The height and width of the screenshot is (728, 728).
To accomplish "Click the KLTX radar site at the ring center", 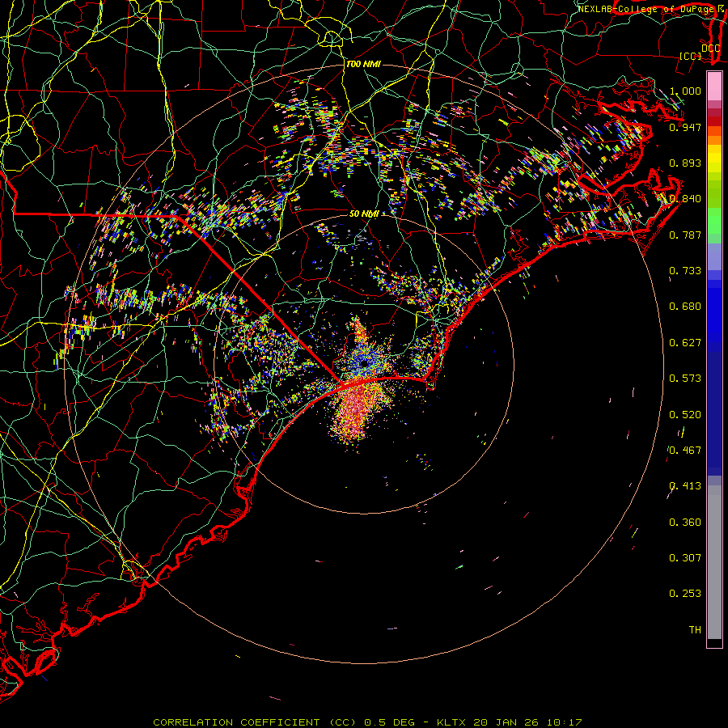I will [x=364, y=363].
